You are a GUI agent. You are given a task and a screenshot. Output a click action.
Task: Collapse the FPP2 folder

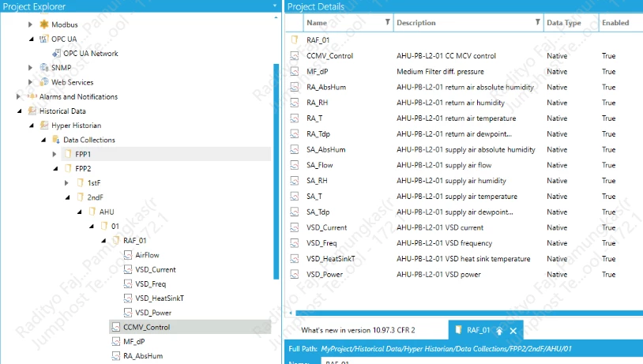[56, 168]
